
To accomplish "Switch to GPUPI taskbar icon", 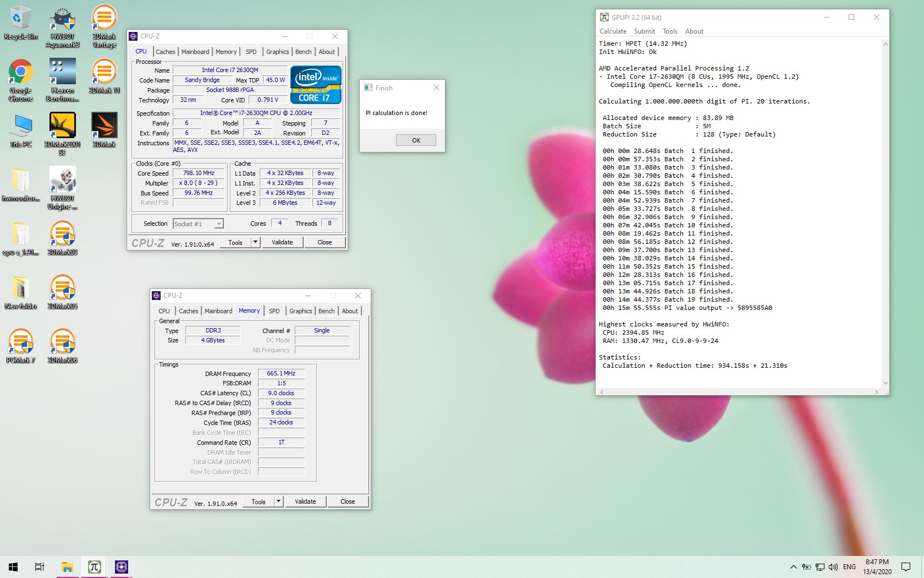I will tap(94, 567).
